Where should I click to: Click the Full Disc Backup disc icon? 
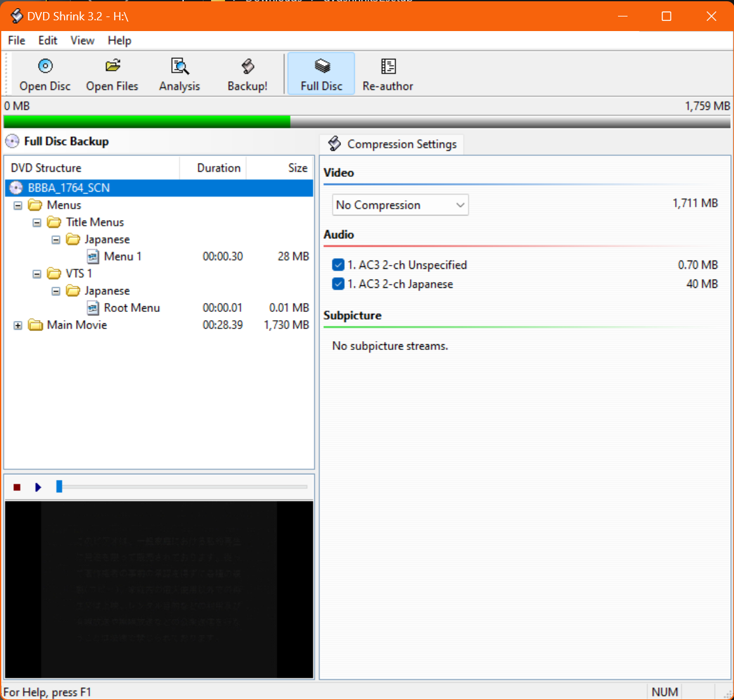[13, 141]
